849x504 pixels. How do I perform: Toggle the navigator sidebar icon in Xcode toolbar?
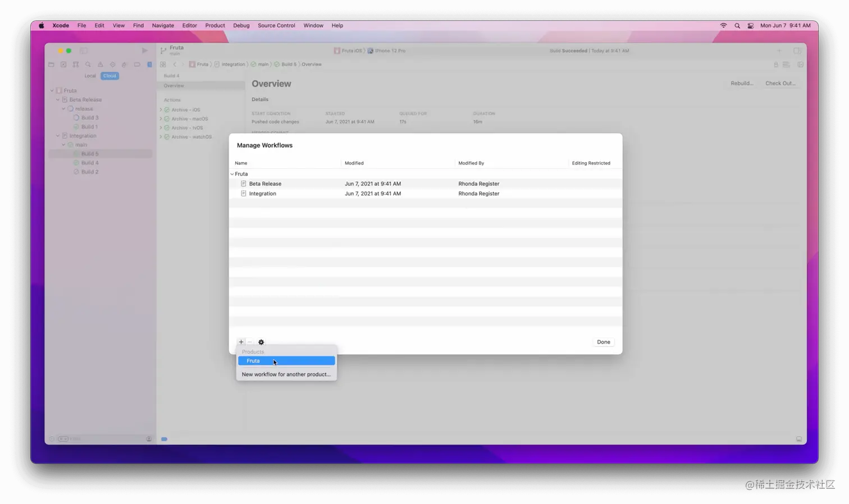(84, 51)
